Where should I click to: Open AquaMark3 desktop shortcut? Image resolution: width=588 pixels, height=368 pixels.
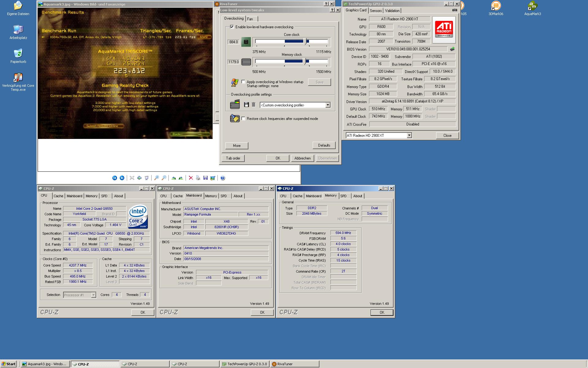[x=533, y=8]
